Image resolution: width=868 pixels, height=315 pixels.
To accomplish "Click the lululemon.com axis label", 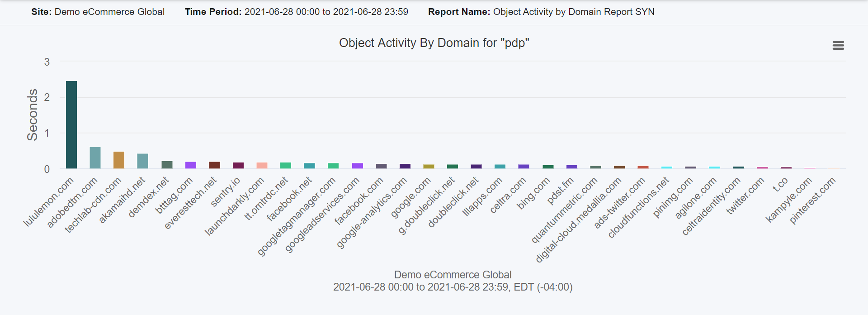I will tap(48, 202).
